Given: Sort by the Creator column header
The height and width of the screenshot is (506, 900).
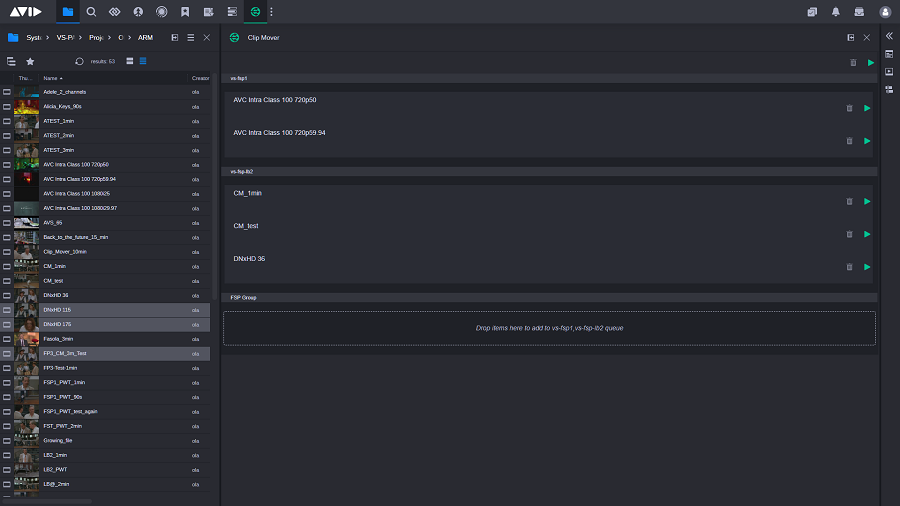Looking at the screenshot, I should 200,78.
